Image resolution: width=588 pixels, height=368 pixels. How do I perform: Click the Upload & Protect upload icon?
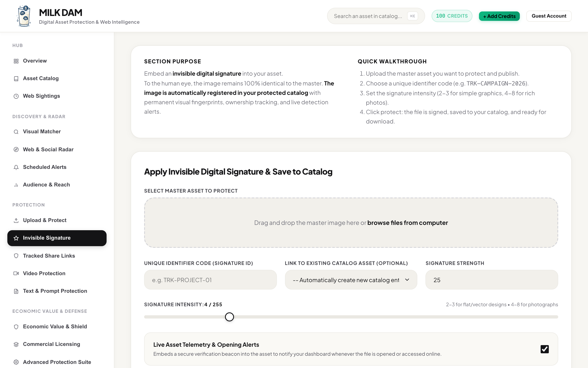click(16, 220)
